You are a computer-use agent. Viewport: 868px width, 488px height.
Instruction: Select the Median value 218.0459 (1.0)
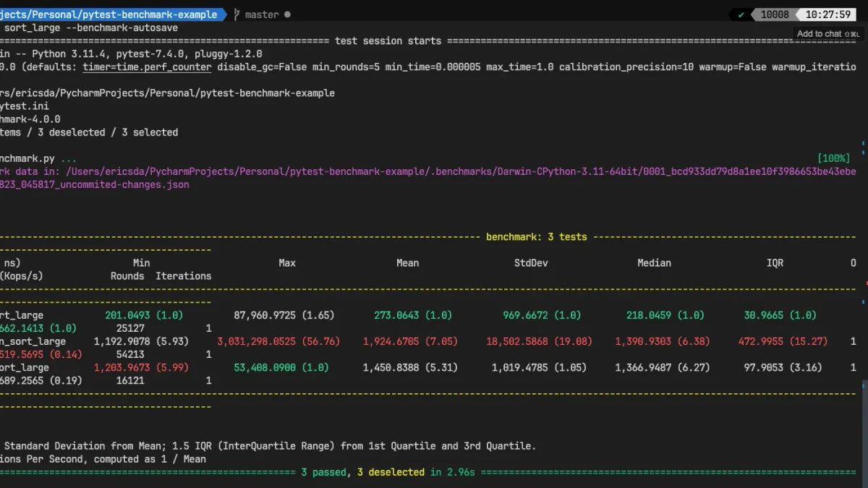point(665,314)
